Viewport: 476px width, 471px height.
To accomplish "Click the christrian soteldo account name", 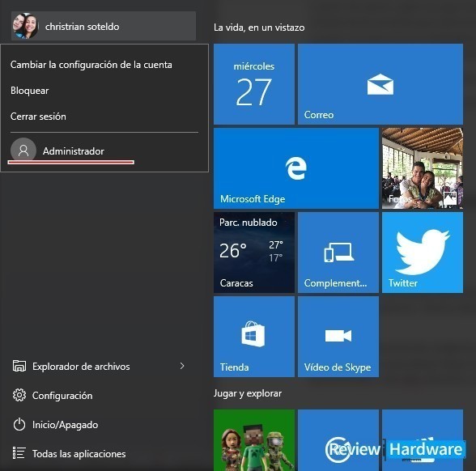I will (82, 27).
